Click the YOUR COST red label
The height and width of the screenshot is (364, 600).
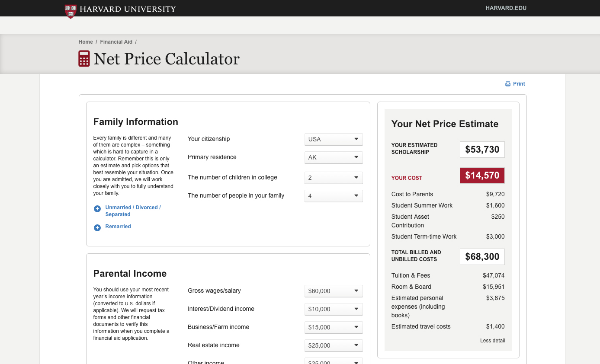407,178
